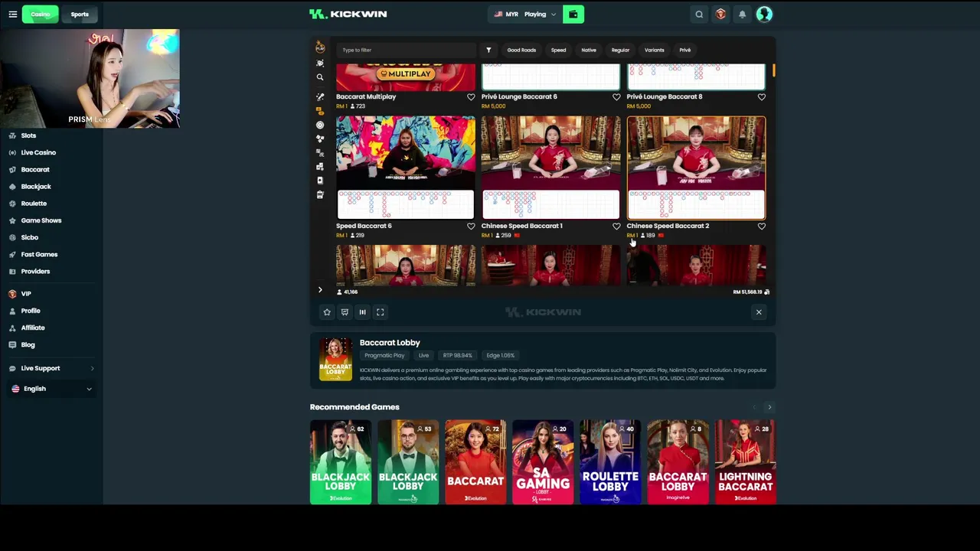Open the user profile avatar
Viewport: 980px width, 551px height.
[764, 14]
